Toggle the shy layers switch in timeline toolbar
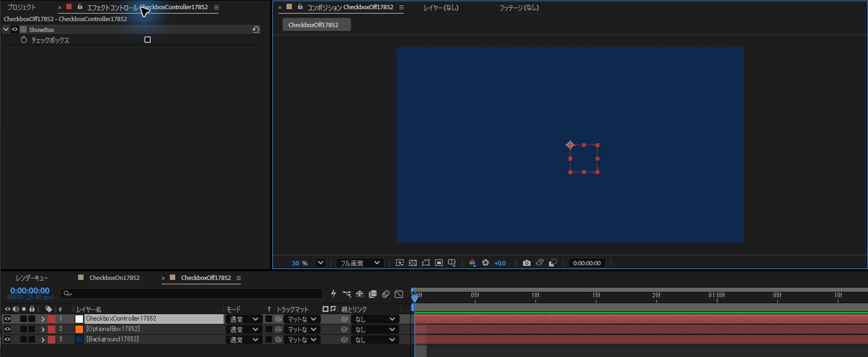 coord(360,294)
